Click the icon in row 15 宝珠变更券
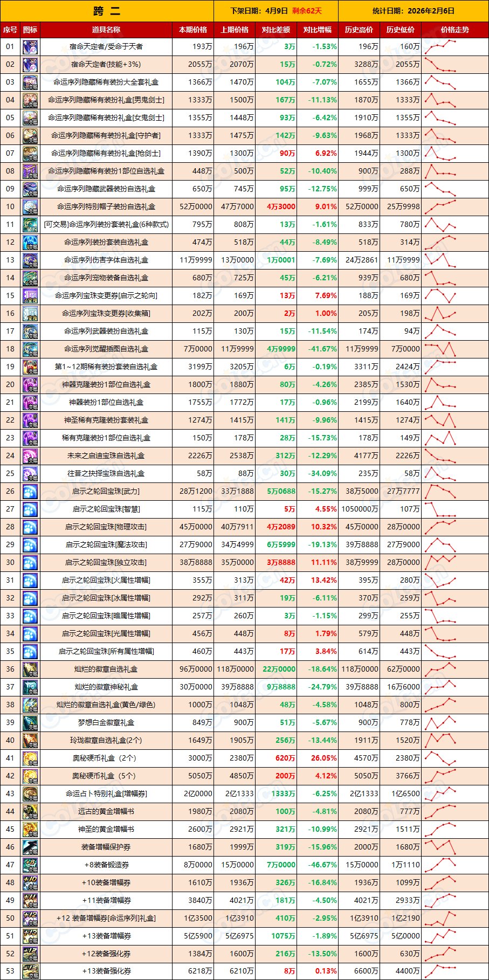 [x=30, y=296]
